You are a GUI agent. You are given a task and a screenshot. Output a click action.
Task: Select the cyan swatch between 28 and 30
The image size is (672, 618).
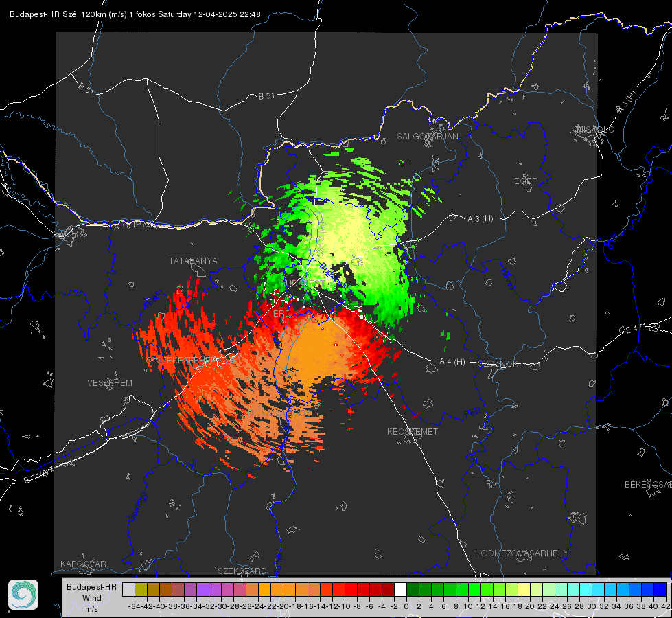pyautogui.click(x=586, y=589)
